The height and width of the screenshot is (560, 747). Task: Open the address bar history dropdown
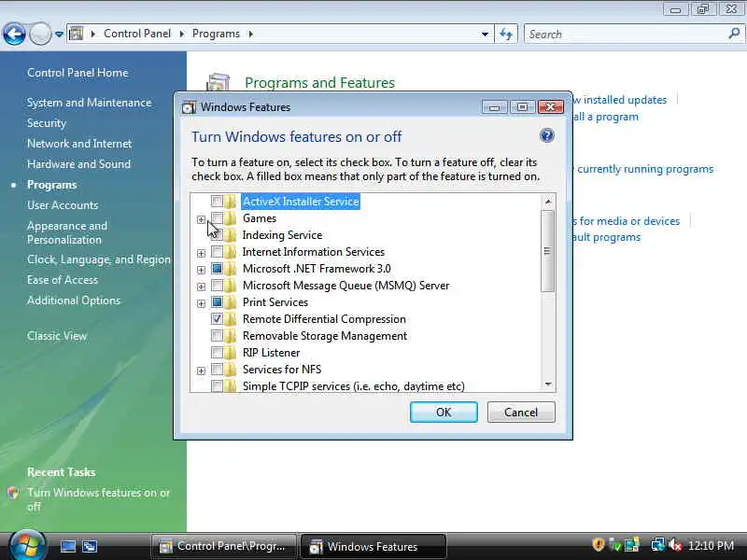coord(485,34)
